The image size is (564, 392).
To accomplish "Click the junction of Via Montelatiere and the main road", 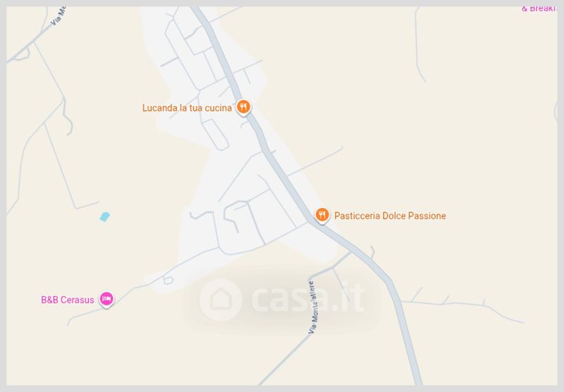I will coord(350,252).
